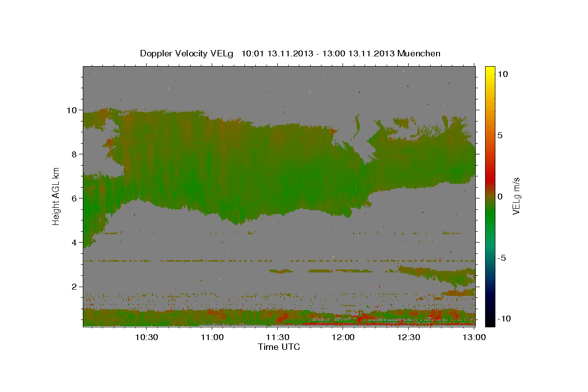
Task: Click the "Height AGL km" axis label
Action: (x=56, y=196)
